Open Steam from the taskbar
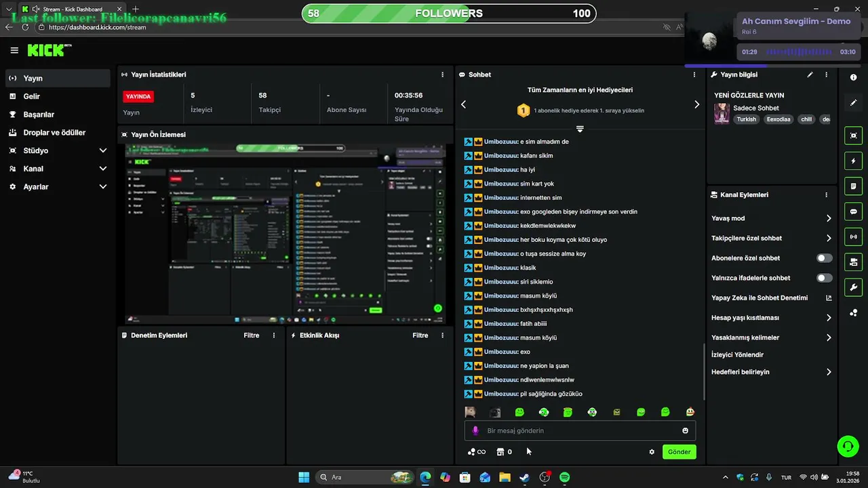The width and height of the screenshot is (868, 488). click(524, 478)
